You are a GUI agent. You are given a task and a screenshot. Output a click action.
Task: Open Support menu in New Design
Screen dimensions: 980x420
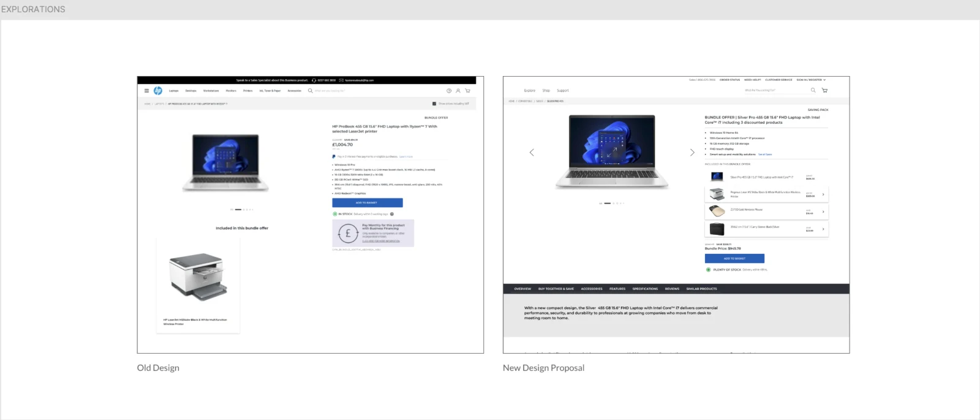pyautogui.click(x=563, y=91)
